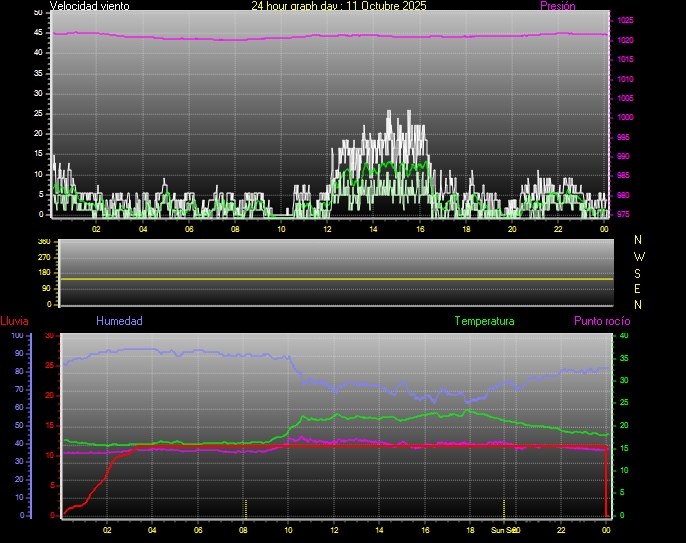Click the green Temperatura label
Viewport: 686px width, 543px height.
tap(484, 321)
